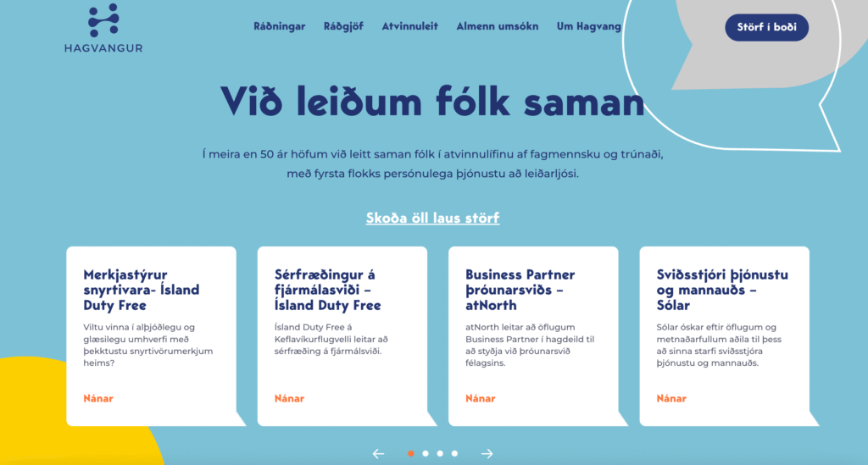
Task: Open Nánar for Sérfræðingur á fjármálasviði job
Action: 289,399
